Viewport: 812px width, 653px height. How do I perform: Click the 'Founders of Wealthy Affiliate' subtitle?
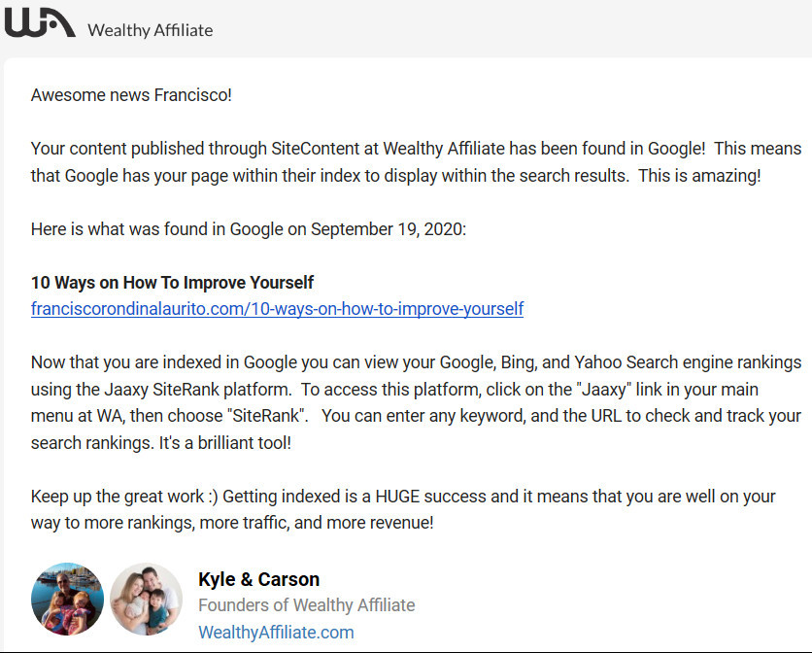pyautogui.click(x=307, y=605)
